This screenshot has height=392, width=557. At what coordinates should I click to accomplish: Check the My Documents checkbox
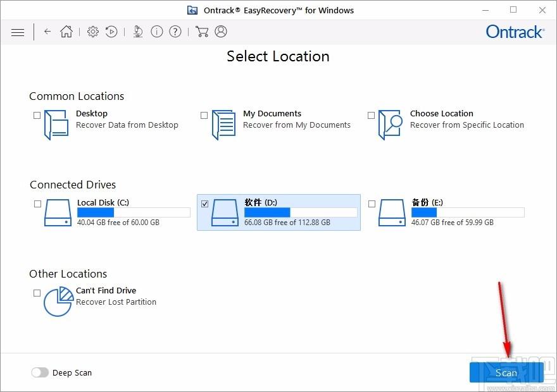tap(204, 115)
